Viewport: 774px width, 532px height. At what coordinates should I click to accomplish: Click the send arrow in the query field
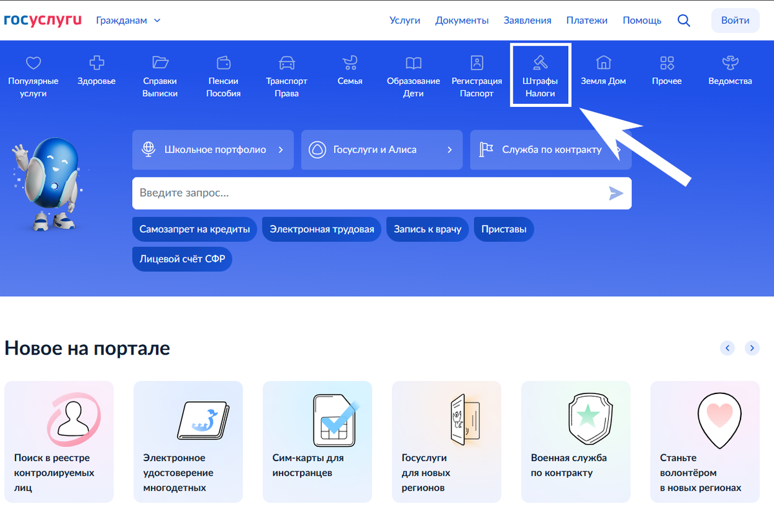pos(616,193)
